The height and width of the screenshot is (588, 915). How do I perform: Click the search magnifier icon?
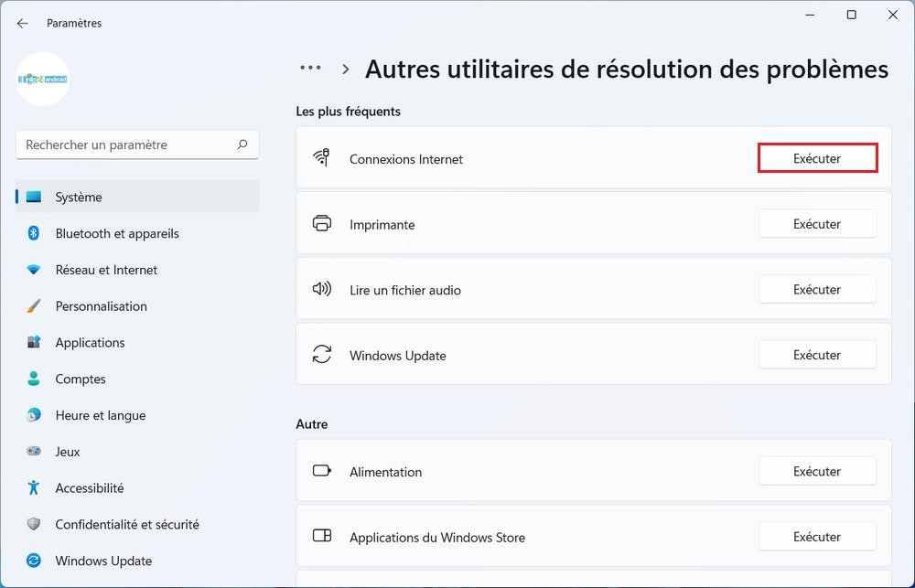[242, 144]
